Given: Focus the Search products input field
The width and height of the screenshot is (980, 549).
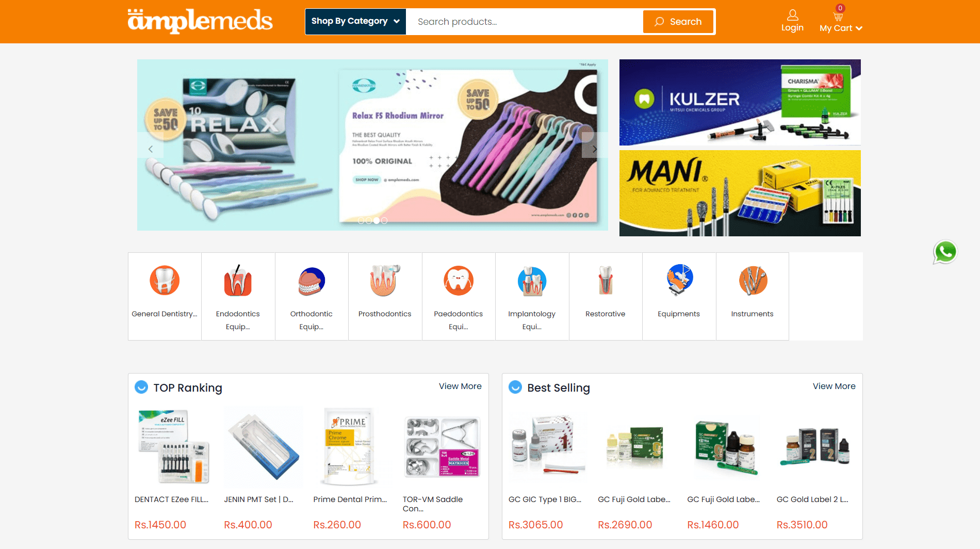Looking at the screenshot, I should click(x=525, y=22).
